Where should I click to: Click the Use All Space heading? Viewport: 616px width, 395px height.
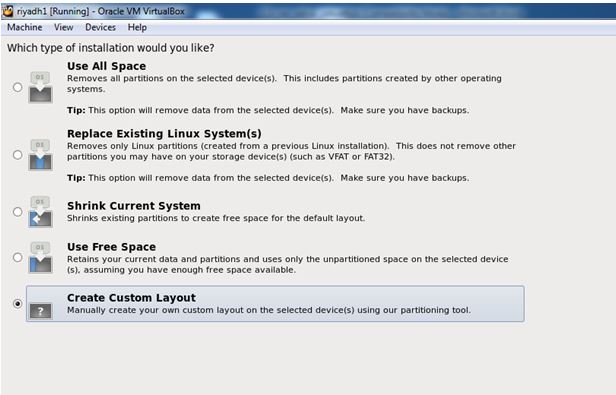click(x=106, y=66)
